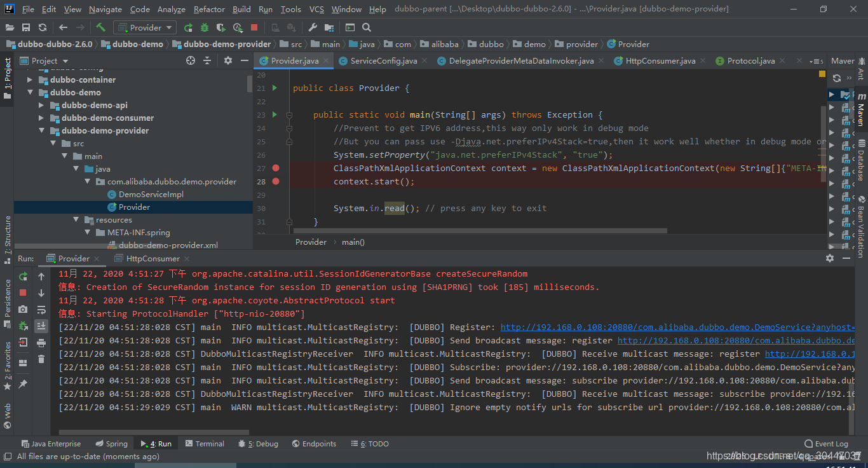Rerun Provider using the toolbar green rerun icon
The image size is (868, 468).
[188, 27]
